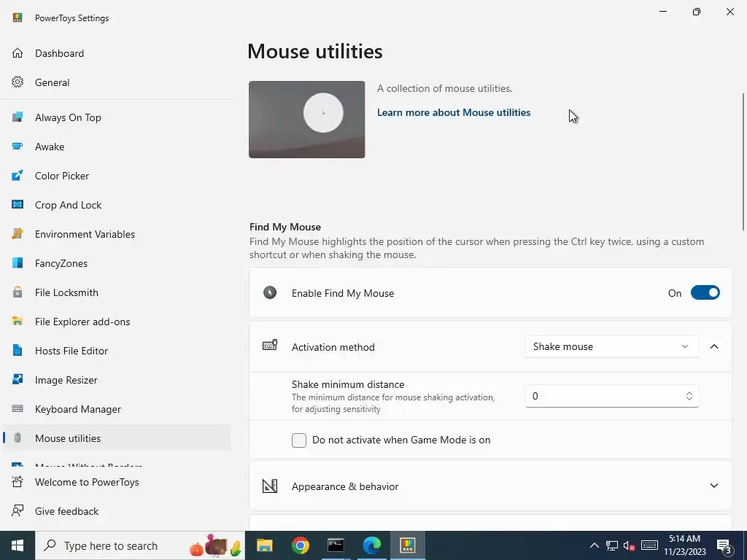
Task: Click the General gear icon
Action: coord(18,82)
